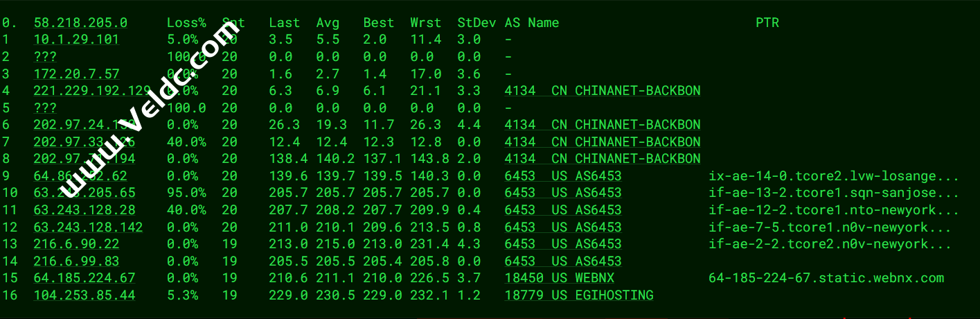Image resolution: width=980 pixels, height=319 pixels.
Task: Open the 216.6.99.83 hop address
Action: pyautogui.click(x=76, y=261)
